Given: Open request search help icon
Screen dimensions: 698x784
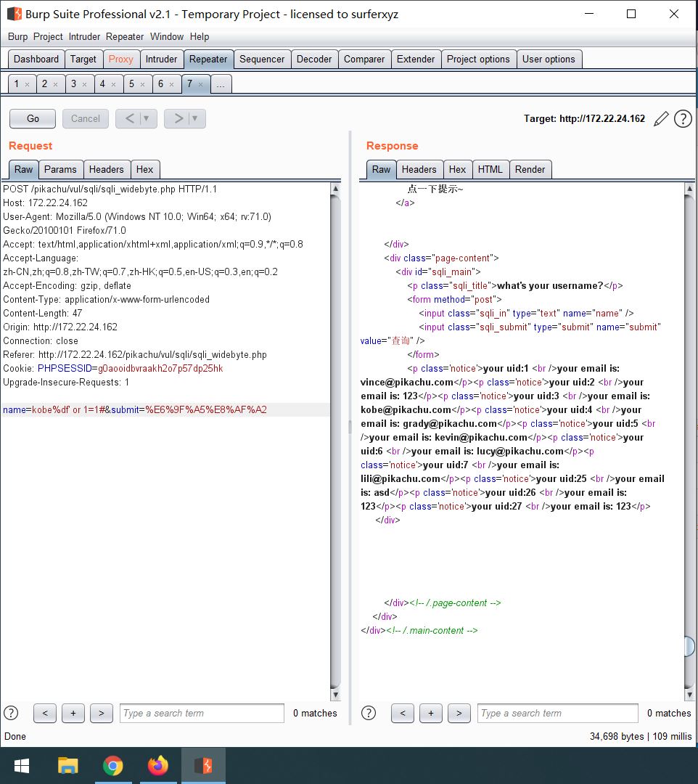Looking at the screenshot, I should point(11,713).
